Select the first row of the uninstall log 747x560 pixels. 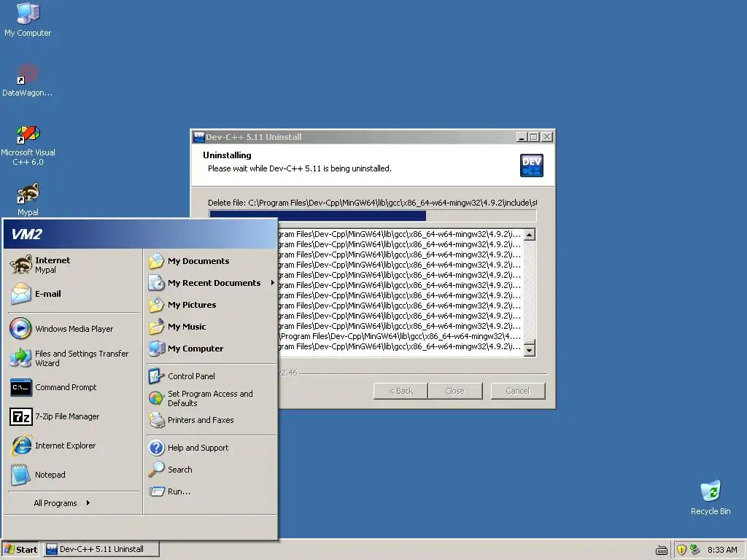(400, 234)
